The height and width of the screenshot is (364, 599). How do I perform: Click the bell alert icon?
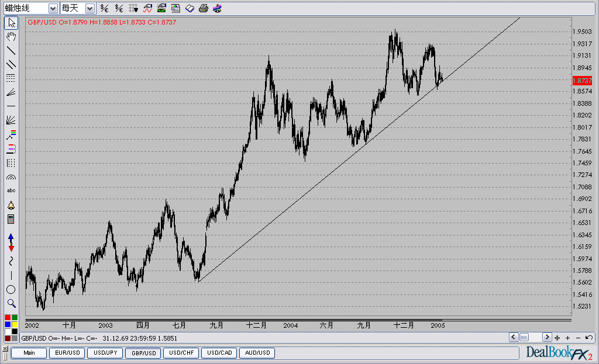[x=11, y=206]
